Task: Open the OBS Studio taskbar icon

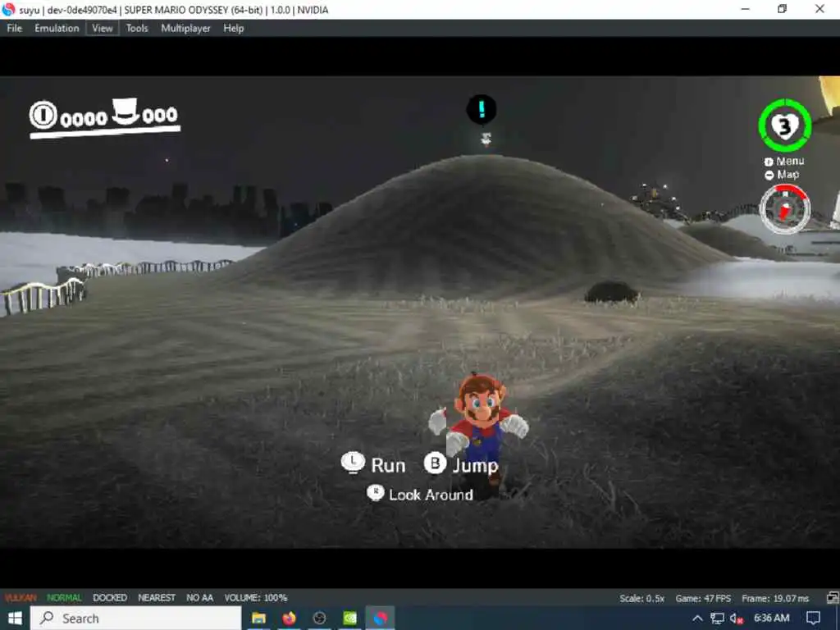Action: 319,619
